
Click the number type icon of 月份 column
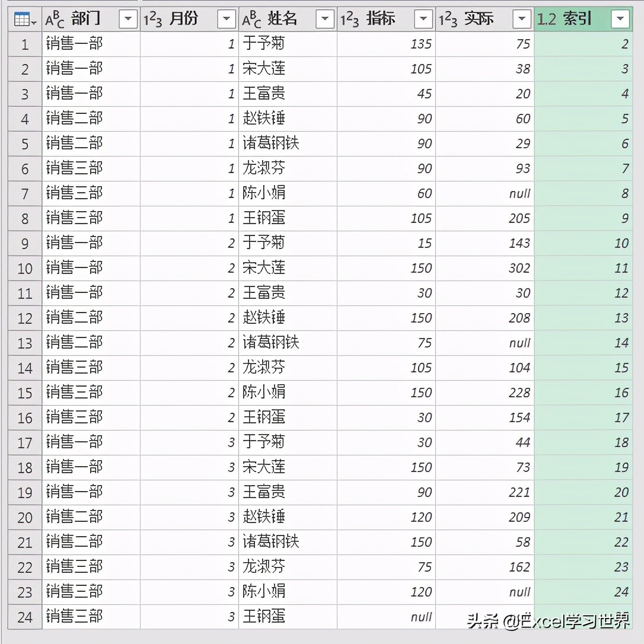click(x=152, y=20)
